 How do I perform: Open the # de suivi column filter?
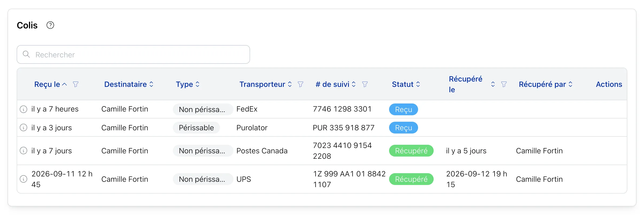click(x=365, y=84)
